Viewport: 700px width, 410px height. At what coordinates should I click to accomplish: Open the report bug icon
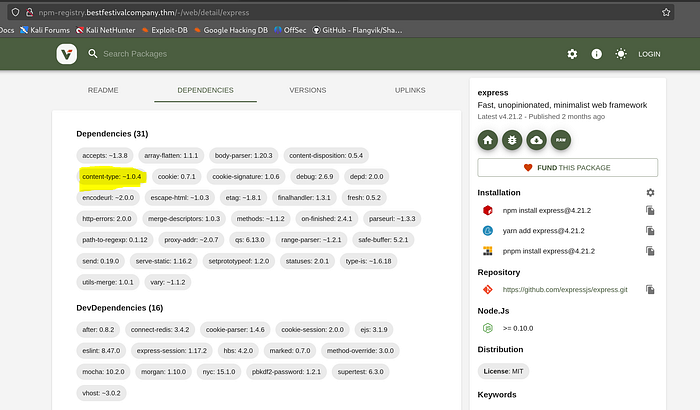(512, 140)
